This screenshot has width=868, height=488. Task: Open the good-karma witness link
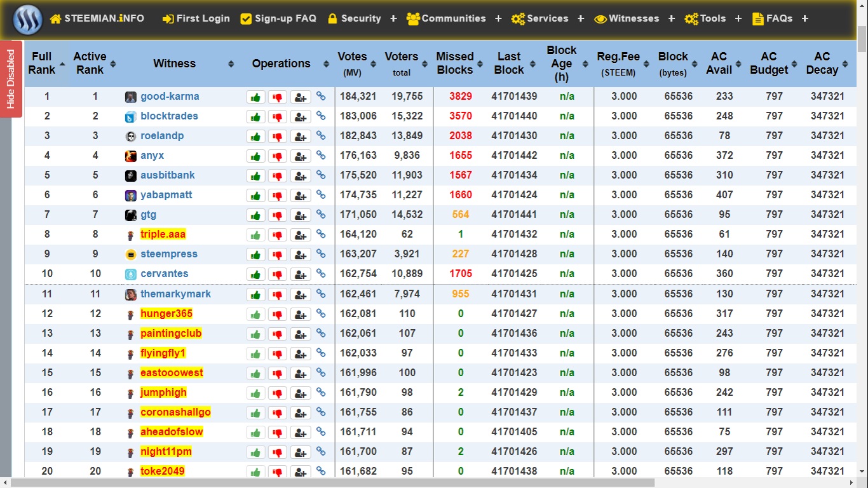pyautogui.click(x=170, y=97)
